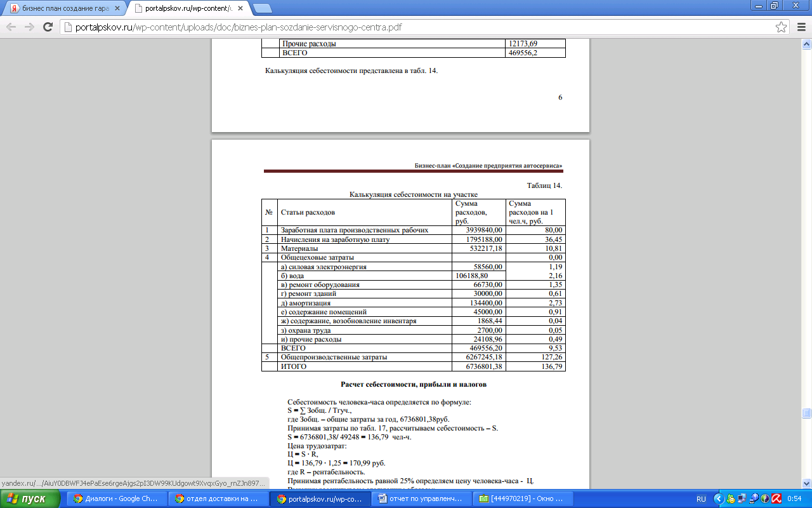This screenshot has width=812, height=508.
Task: Click 'Общецеховые затраты' row label
Action: click(317, 258)
